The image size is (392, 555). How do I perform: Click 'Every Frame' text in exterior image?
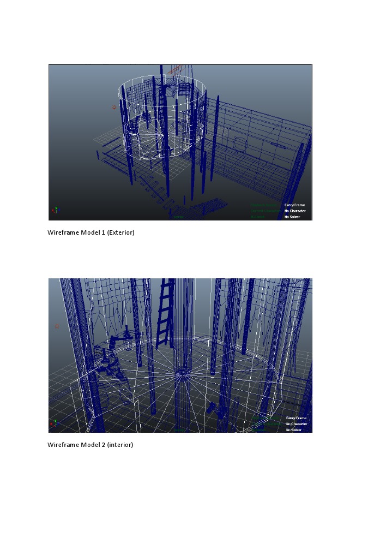[294, 205]
